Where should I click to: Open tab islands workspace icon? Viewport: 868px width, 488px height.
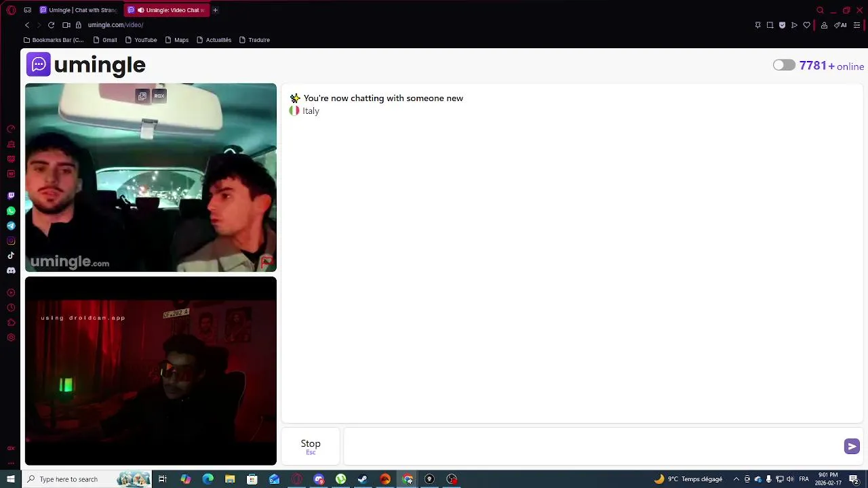(27, 10)
